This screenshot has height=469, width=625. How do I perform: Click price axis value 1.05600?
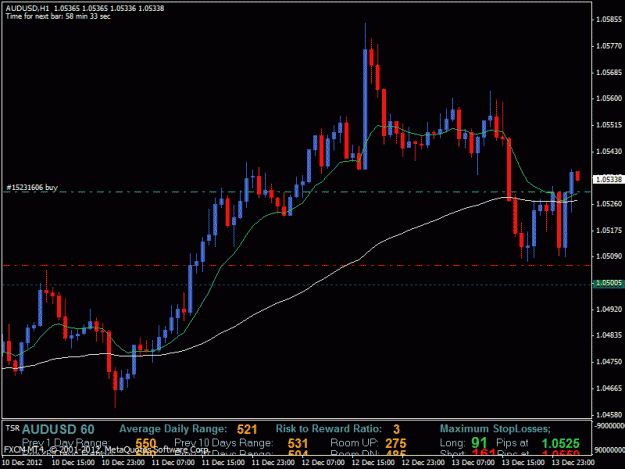(x=609, y=98)
